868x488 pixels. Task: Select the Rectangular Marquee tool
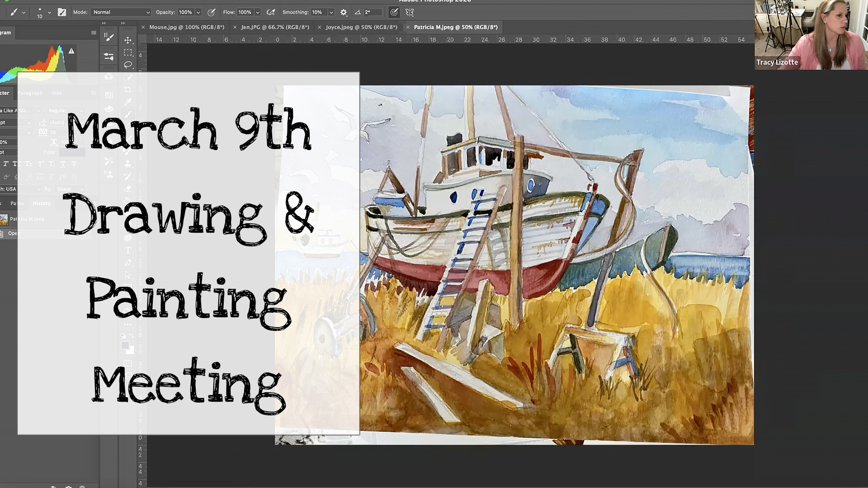click(128, 53)
